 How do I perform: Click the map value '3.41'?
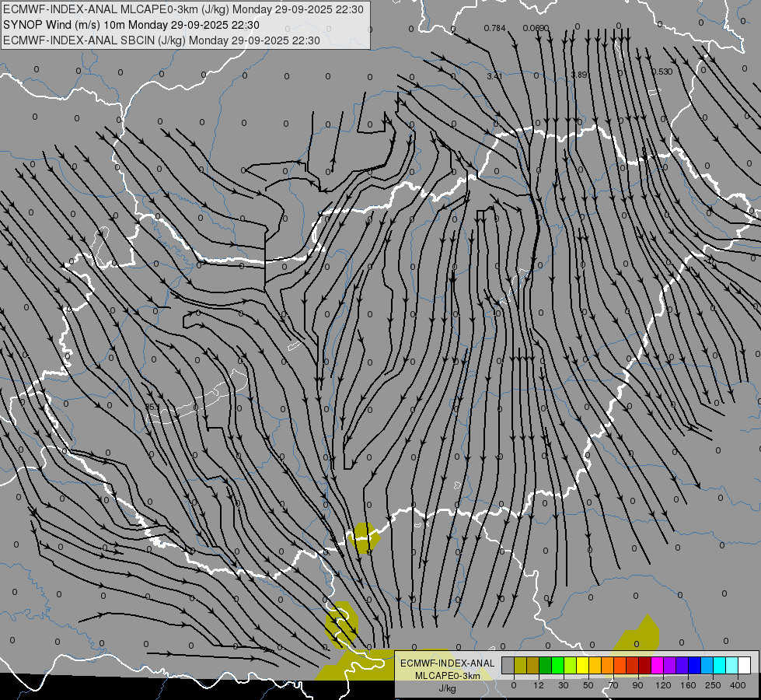[494, 75]
